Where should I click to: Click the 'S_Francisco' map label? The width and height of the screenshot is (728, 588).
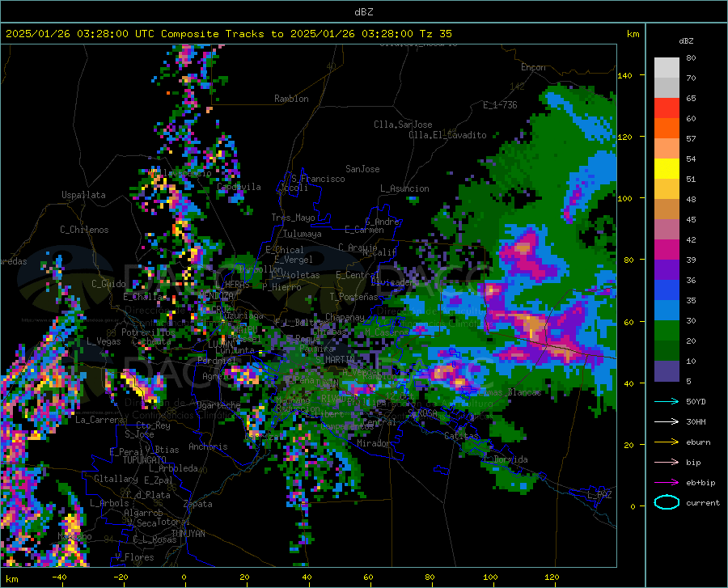318,179
